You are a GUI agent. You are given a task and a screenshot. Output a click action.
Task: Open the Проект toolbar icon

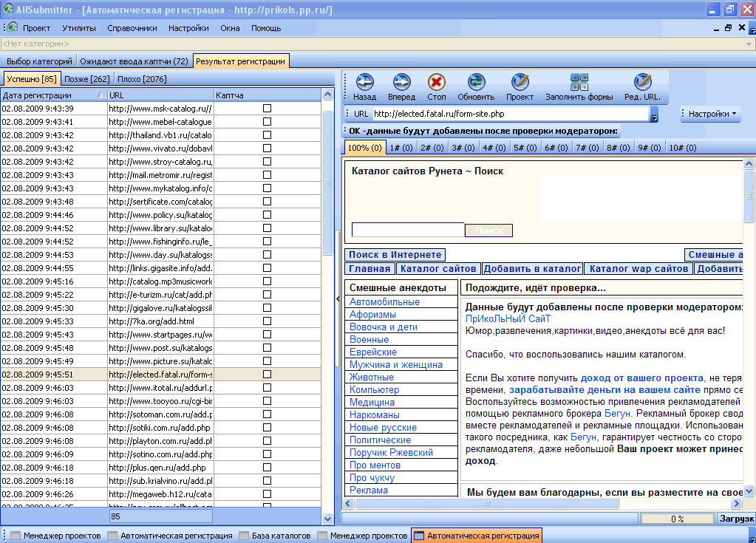point(520,82)
